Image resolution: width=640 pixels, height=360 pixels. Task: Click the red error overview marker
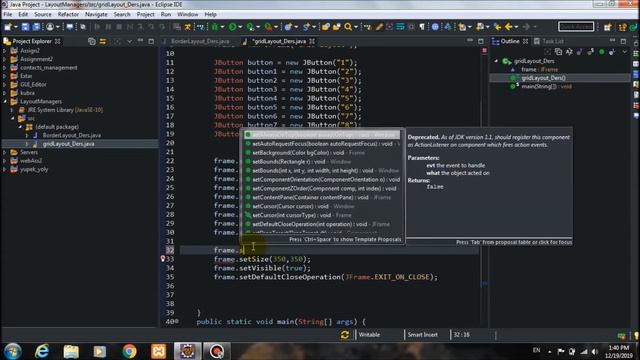click(484, 51)
